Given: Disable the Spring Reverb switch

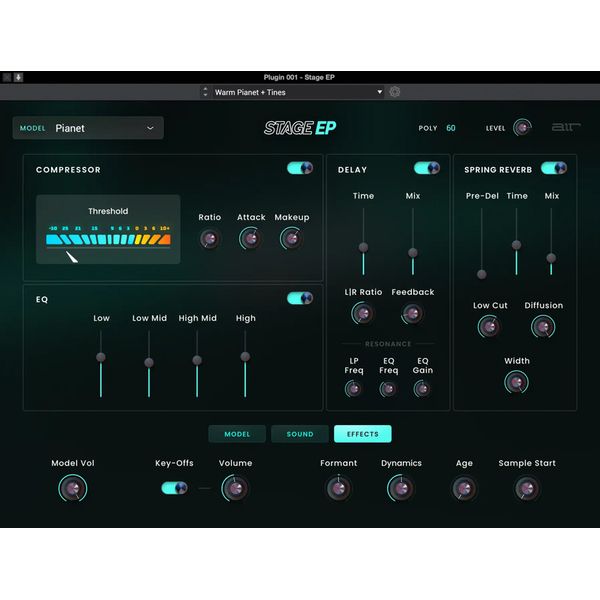Looking at the screenshot, I should [x=554, y=168].
